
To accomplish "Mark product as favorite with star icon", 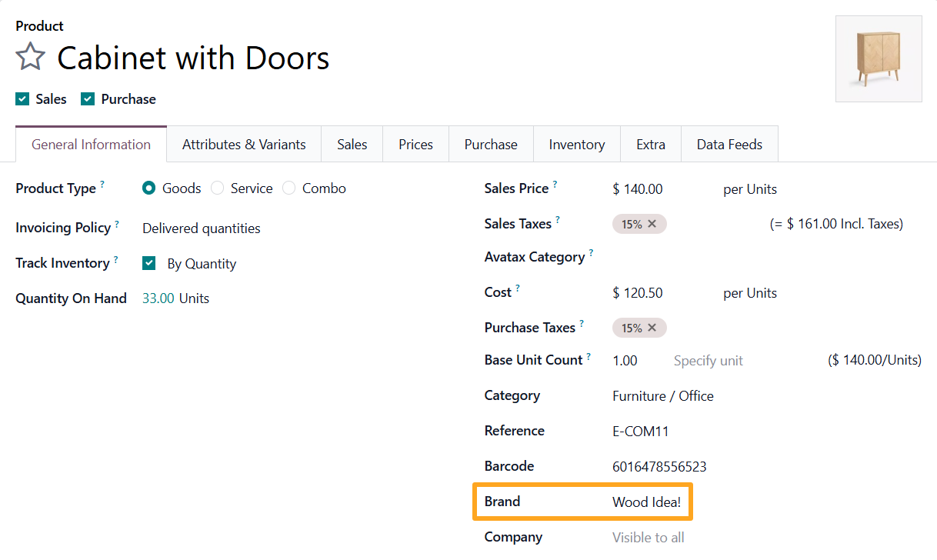I will pyautogui.click(x=31, y=58).
